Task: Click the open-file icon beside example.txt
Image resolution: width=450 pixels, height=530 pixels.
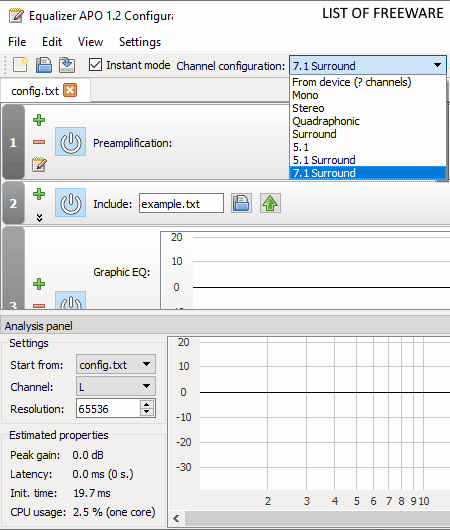Action: [x=241, y=203]
